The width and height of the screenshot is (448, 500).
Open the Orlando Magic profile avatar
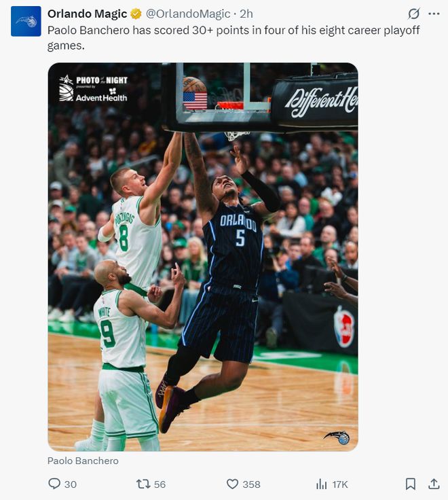click(26, 21)
